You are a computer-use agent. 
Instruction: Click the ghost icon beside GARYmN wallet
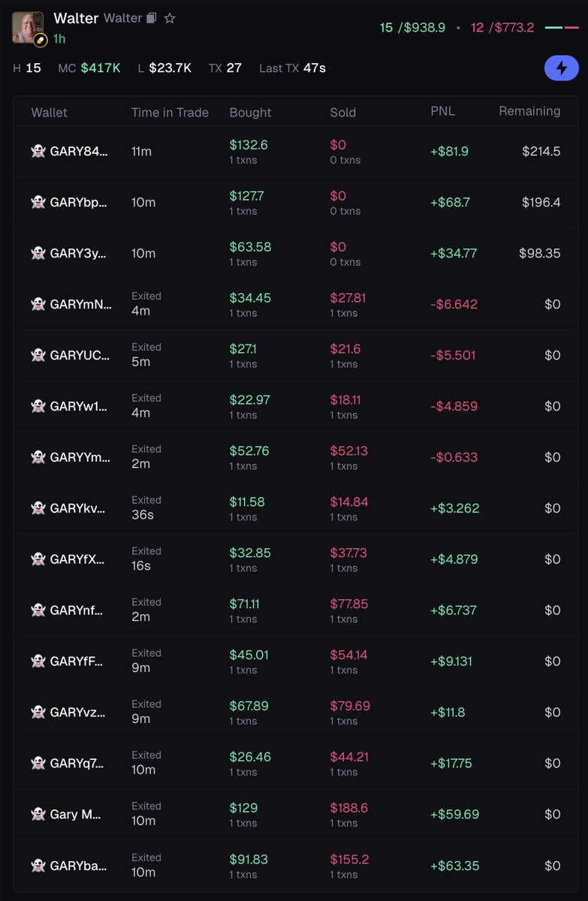[x=38, y=305]
